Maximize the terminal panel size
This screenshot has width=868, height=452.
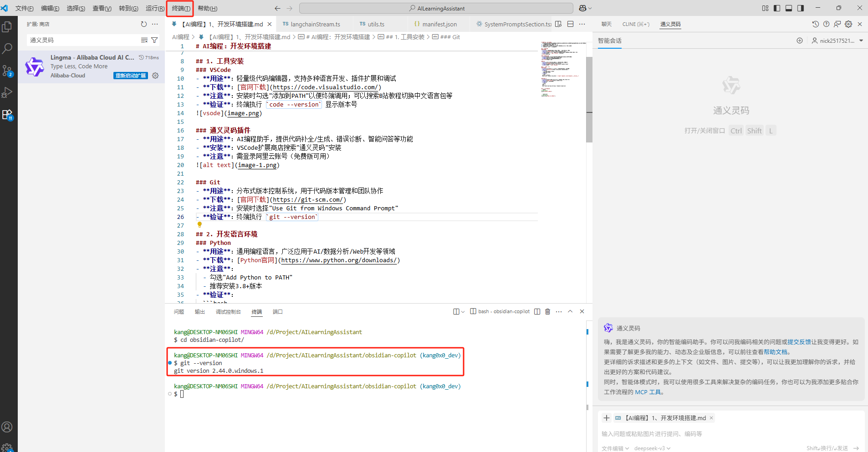tap(570, 311)
